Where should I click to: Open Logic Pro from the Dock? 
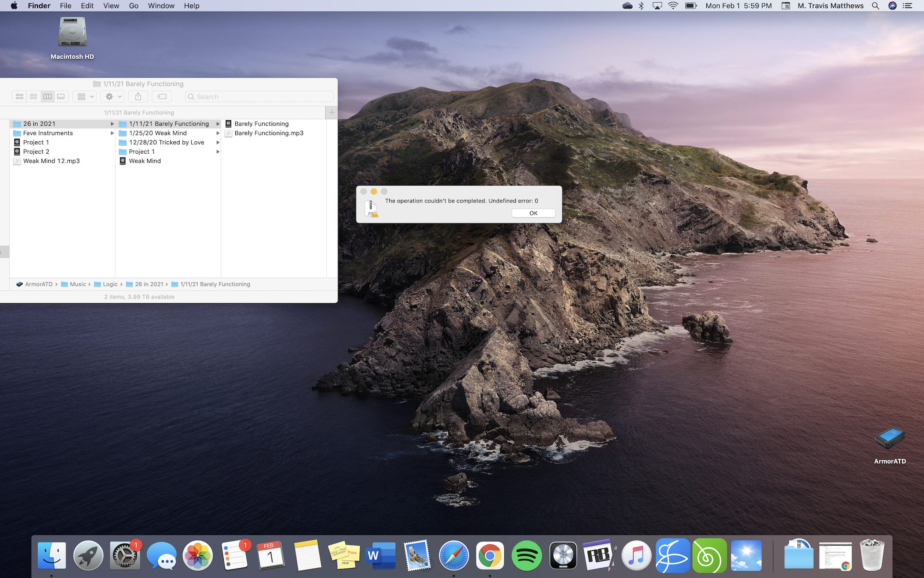[563, 555]
